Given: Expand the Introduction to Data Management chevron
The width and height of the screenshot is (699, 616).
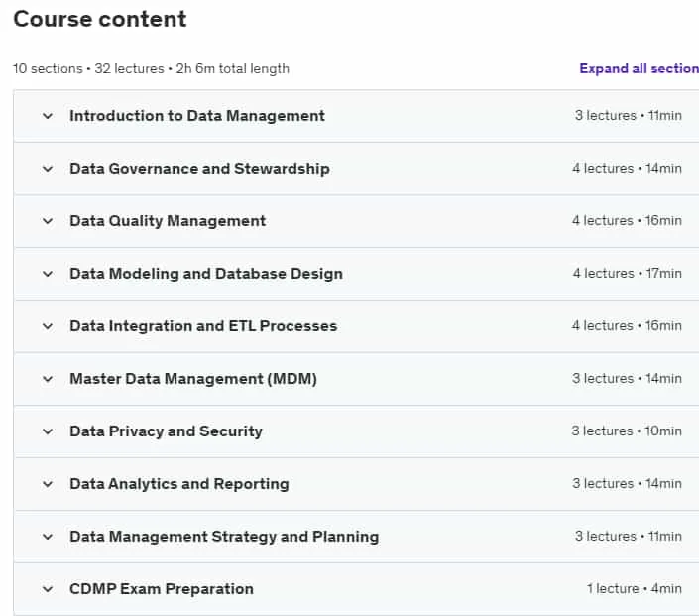Looking at the screenshot, I should tap(48, 116).
